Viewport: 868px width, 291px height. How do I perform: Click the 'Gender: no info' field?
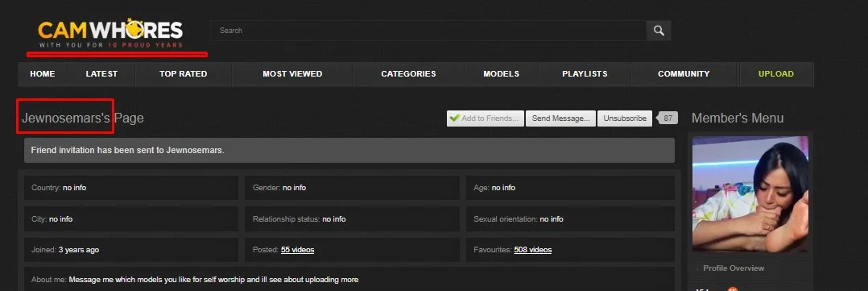(x=352, y=188)
